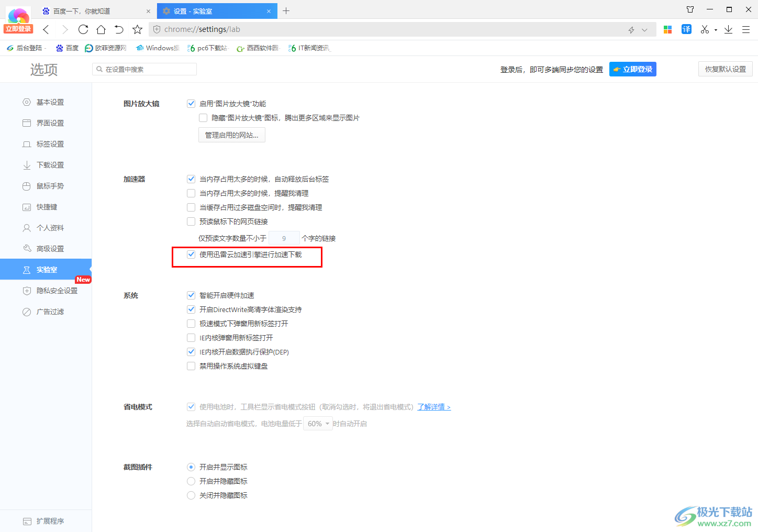Toggle IE内核弹窗用新标签打开 checkbox
This screenshot has height=532, width=758.
tap(191, 338)
